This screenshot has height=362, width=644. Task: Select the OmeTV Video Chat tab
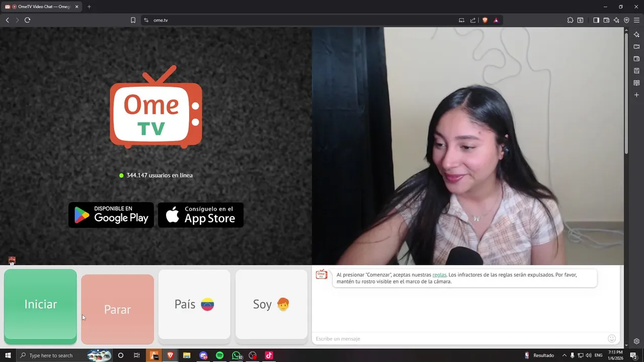(x=42, y=7)
